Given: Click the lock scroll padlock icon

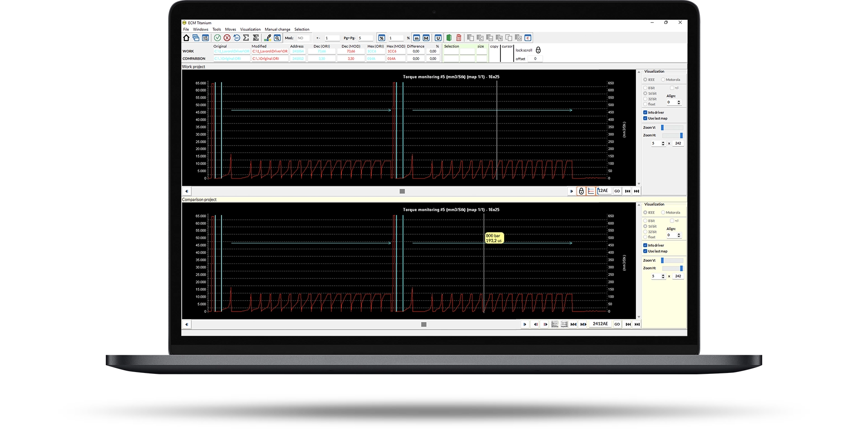Looking at the screenshot, I should click(538, 50).
